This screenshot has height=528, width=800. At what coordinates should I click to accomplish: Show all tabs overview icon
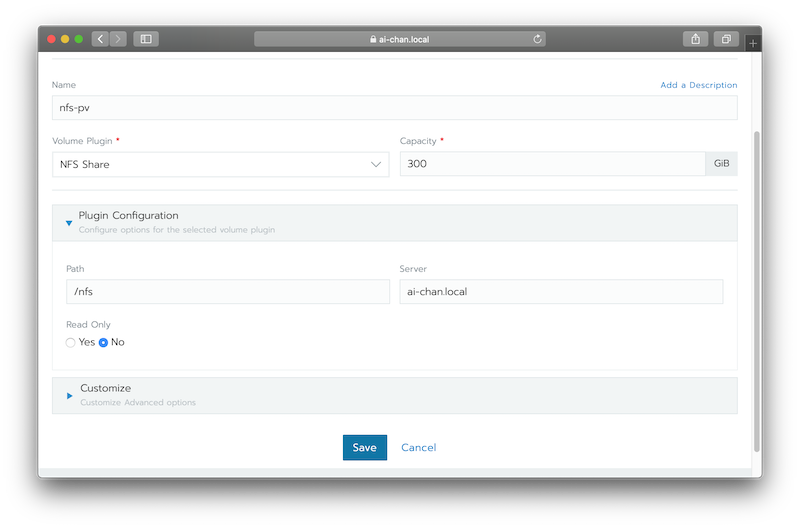(726, 39)
